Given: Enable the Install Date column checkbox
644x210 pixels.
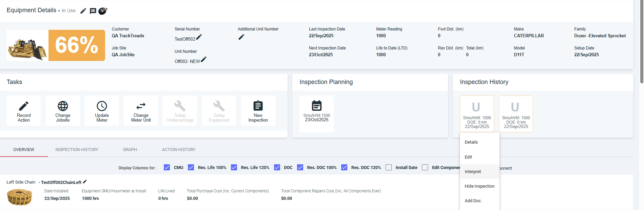Looking at the screenshot, I should click(389, 167).
